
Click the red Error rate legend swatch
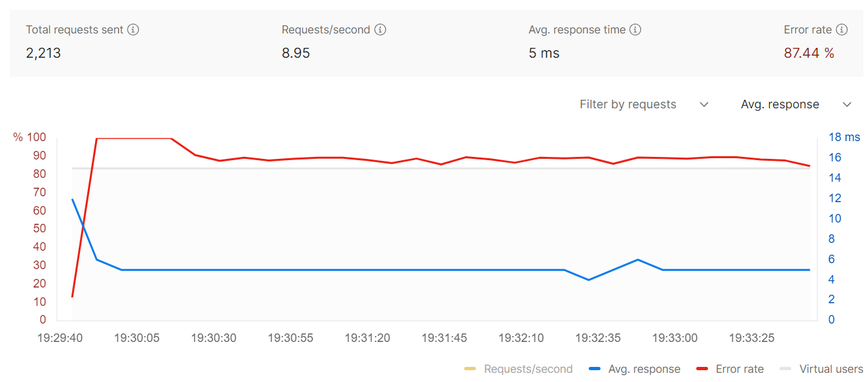[702, 369]
